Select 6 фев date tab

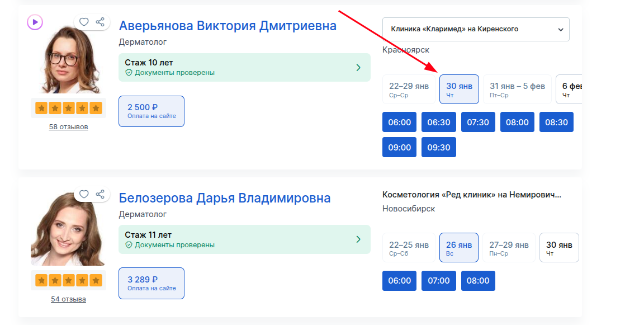click(x=569, y=89)
